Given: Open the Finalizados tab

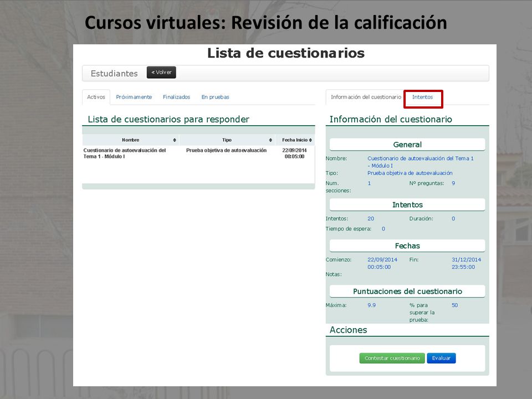Looking at the screenshot, I should pyautogui.click(x=176, y=97).
